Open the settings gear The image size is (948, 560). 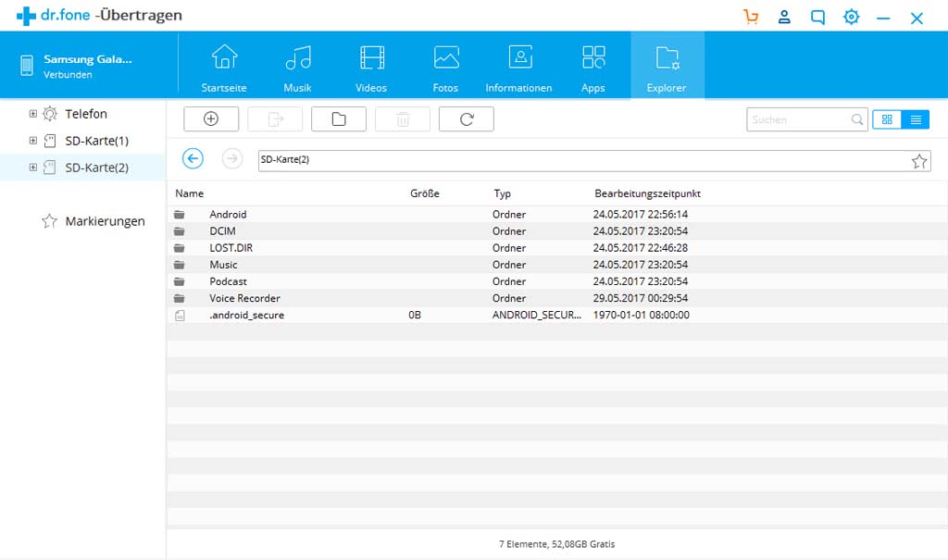point(851,16)
